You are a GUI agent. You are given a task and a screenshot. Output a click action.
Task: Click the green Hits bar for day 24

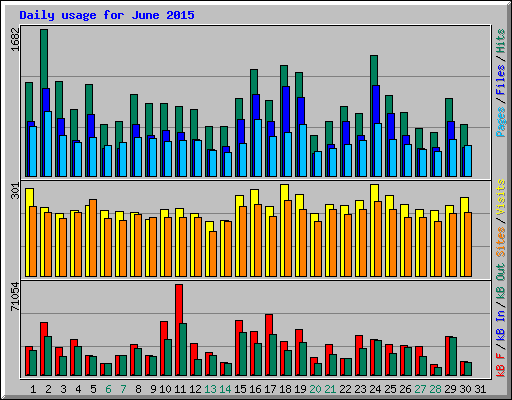(x=374, y=70)
